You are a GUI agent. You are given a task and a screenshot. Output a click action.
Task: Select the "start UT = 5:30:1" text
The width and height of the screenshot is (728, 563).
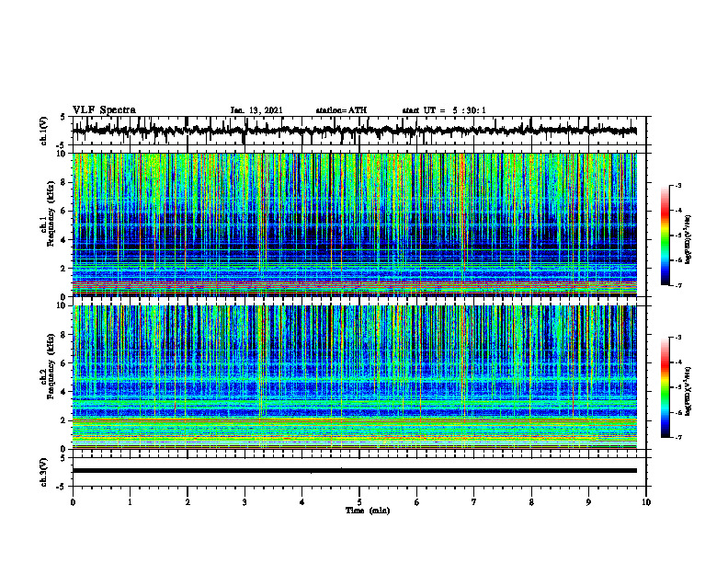(444, 110)
